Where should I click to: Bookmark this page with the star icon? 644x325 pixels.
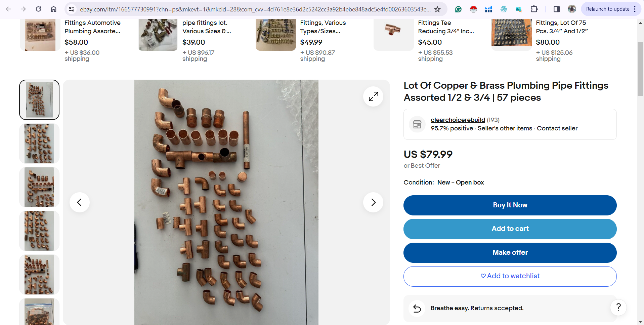[438, 9]
